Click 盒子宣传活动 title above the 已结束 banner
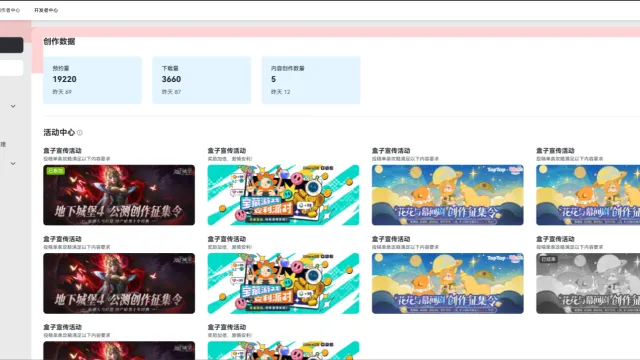The image size is (640, 360). (x=555, y=239)
